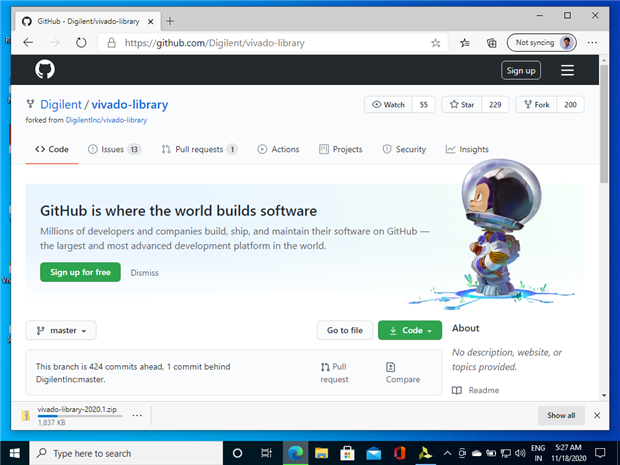This screenshot has height=465, width=620.
Task: Open the Digilent owner link
Action: (61, 104)
